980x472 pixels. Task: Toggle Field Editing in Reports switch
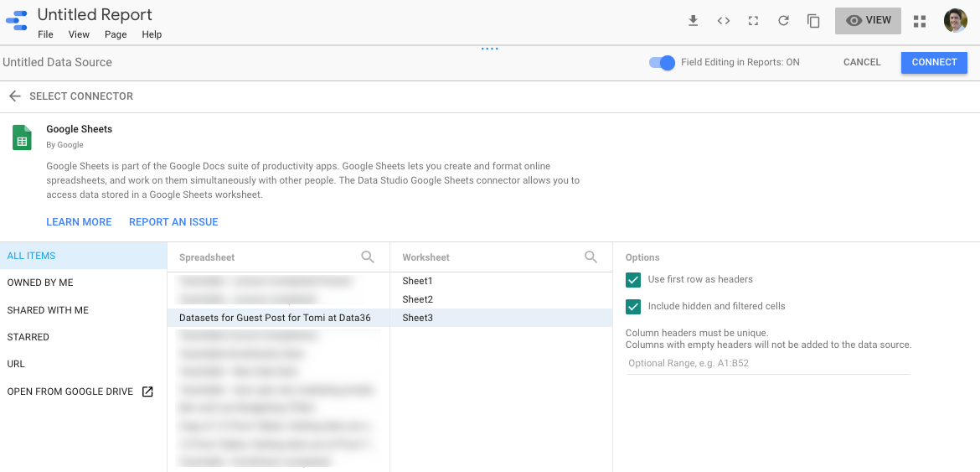[x=662, y=63]
